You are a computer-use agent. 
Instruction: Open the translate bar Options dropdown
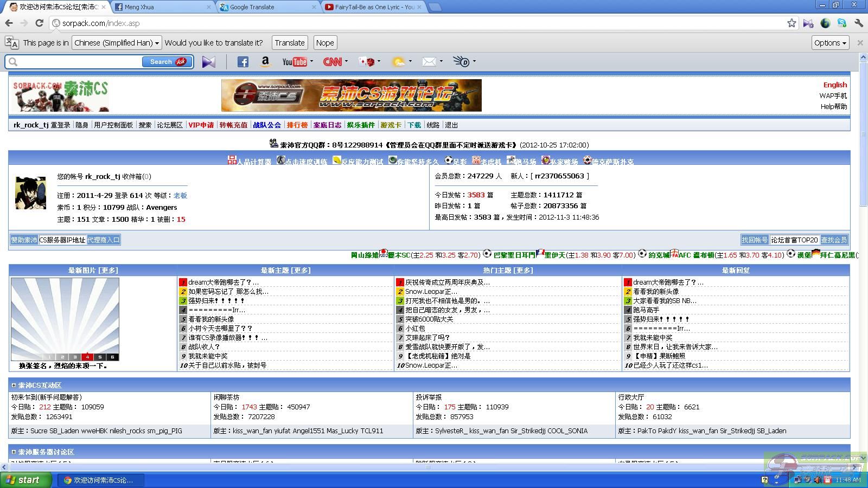click(x=830, y=43)
